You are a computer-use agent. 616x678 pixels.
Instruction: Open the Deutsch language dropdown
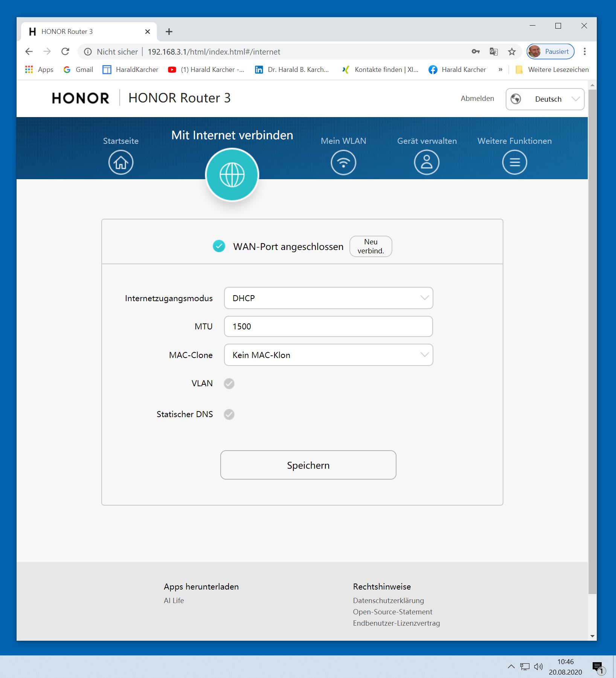click(545, 99)
